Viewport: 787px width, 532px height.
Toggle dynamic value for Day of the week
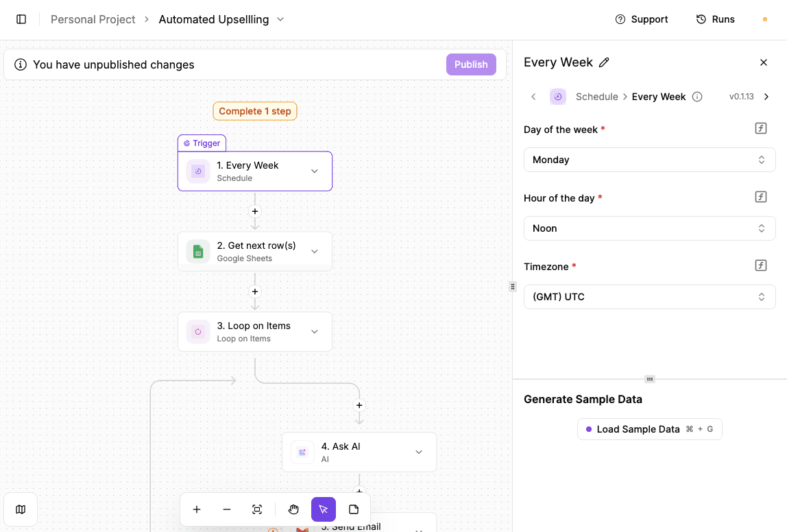[x=761, y=128]
